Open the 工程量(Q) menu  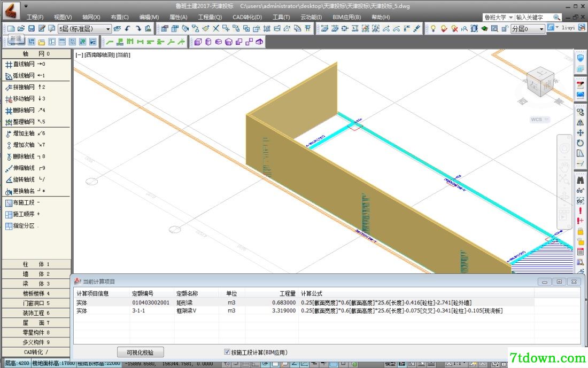[210, 17]
